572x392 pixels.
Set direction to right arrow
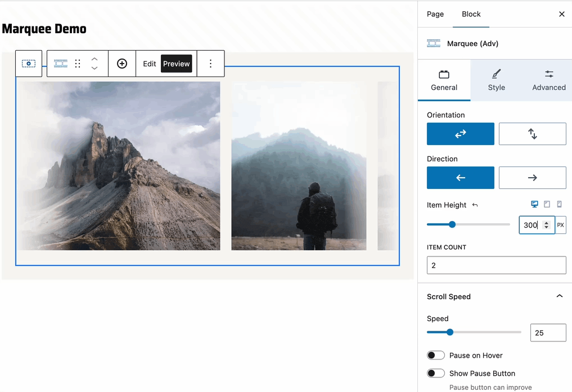532,178
